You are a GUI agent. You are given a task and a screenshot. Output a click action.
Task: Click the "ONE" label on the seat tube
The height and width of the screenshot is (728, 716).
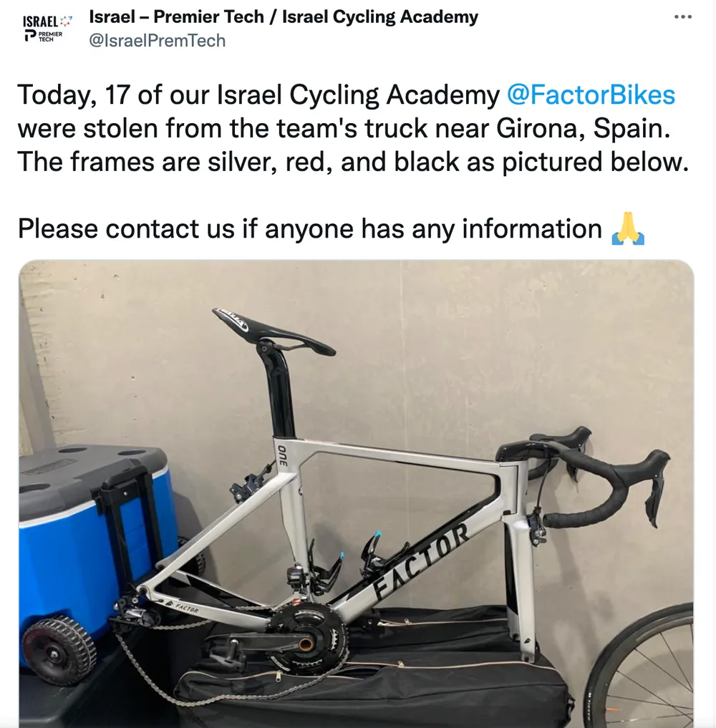282,456
